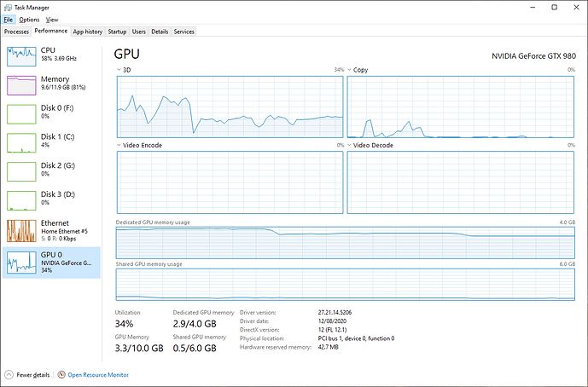This screenshot has height=387, width=588.
Task: Open the Options menu
Action: (29, 20)
